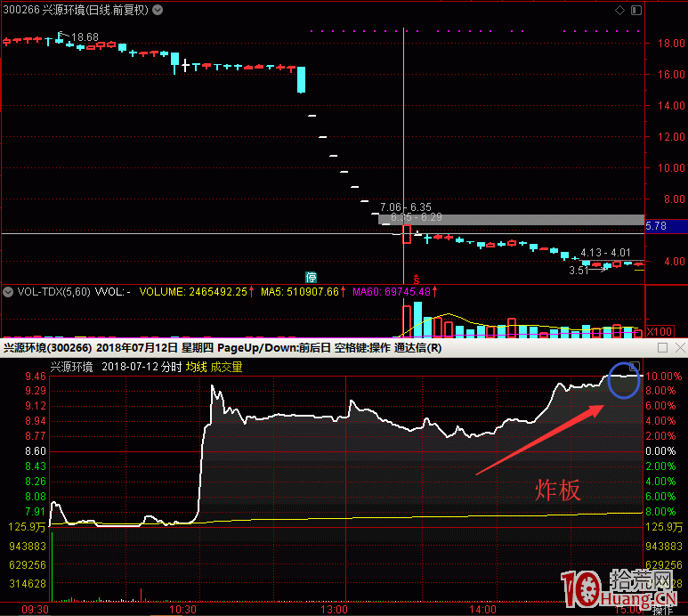The height and width of the screenshot is (616, 688).
Task: Click the 300266 兴源环境 daily chart title
Action: pos(76,10)
